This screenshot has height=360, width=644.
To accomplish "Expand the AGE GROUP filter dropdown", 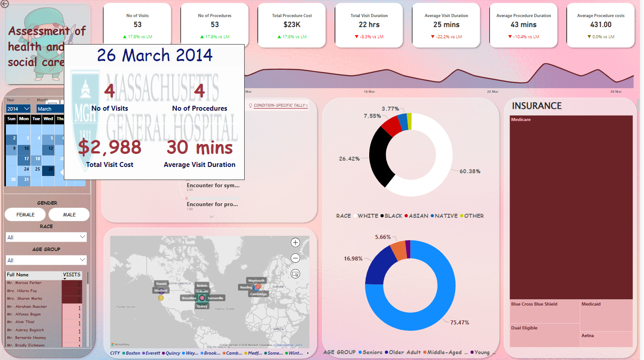I will [46, 260].
